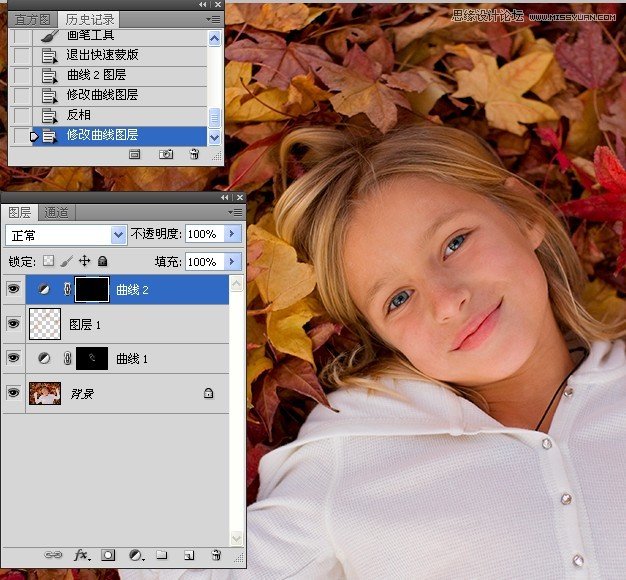Click History panel scroll down arrow
Screen dimensions: 626x580
[214, 138]
